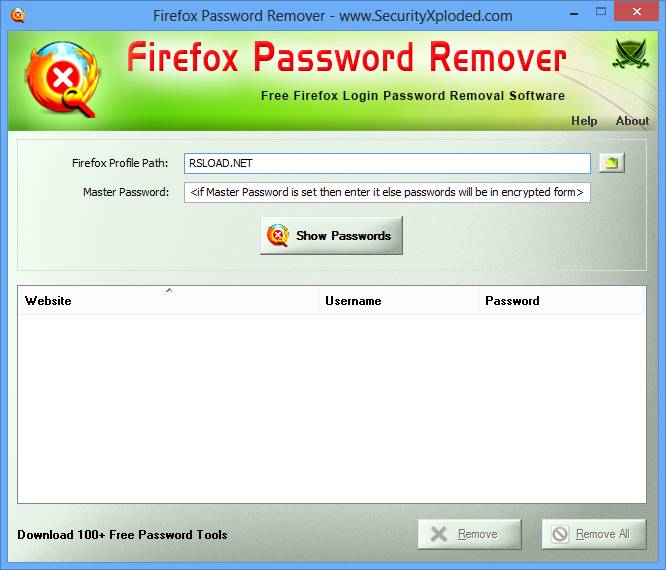Click the prohibited-circle icon on Remove All button

click(560, 534)
